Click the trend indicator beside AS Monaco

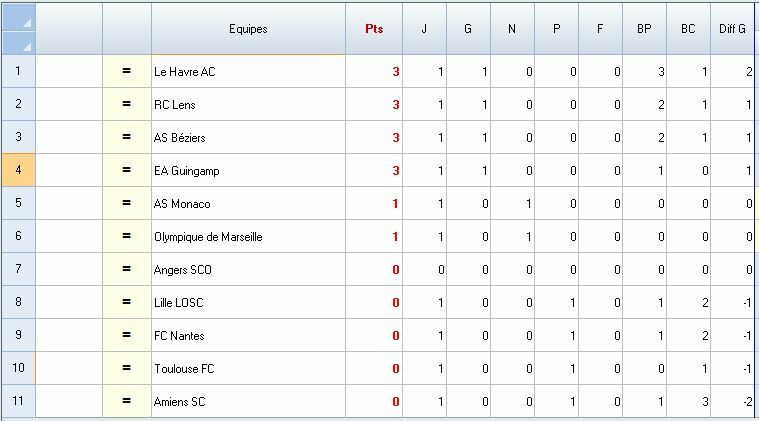(x=127, y=204)
